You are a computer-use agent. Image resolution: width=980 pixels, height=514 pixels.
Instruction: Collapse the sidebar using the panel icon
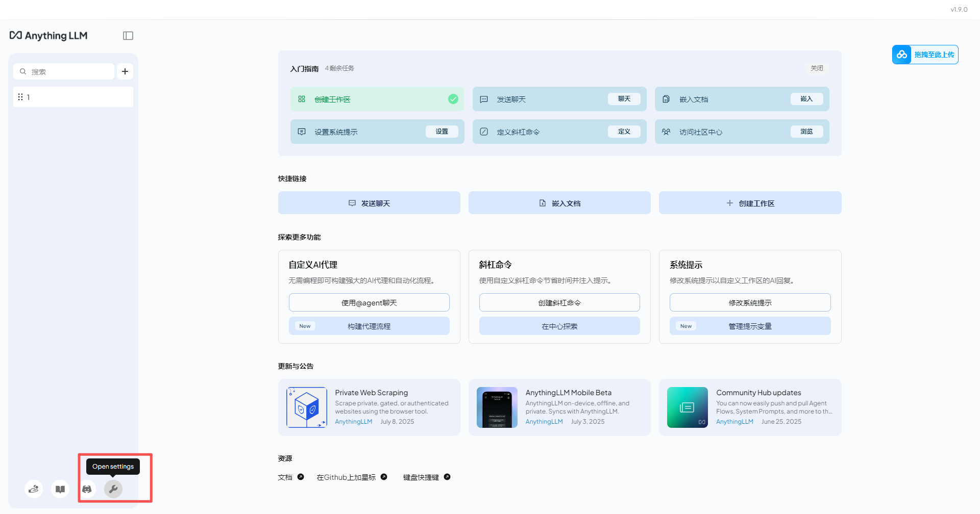pos(128,35)
